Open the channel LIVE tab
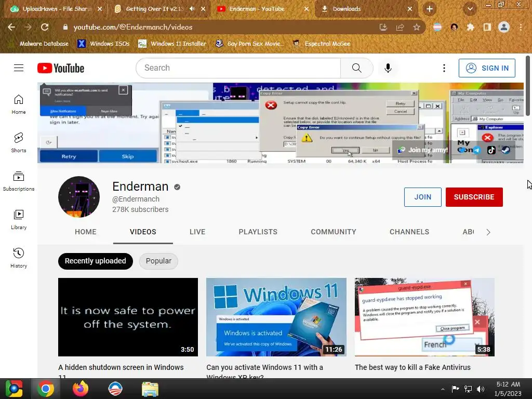 pos(197,232)
